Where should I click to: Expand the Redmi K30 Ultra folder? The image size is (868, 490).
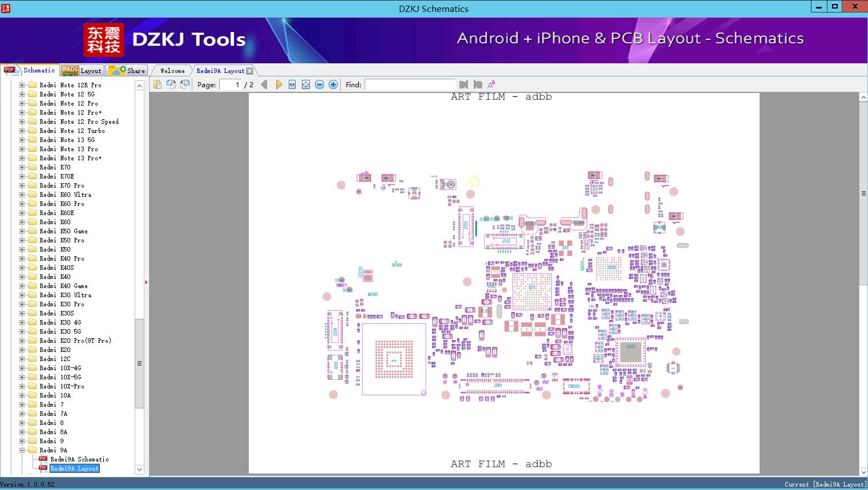pos(22,295)
